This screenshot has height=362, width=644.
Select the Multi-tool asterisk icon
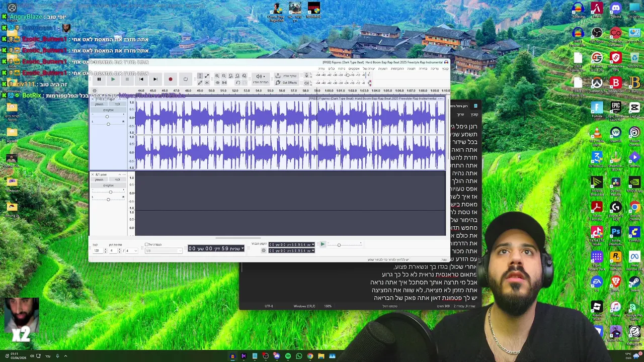coord(207,82)
